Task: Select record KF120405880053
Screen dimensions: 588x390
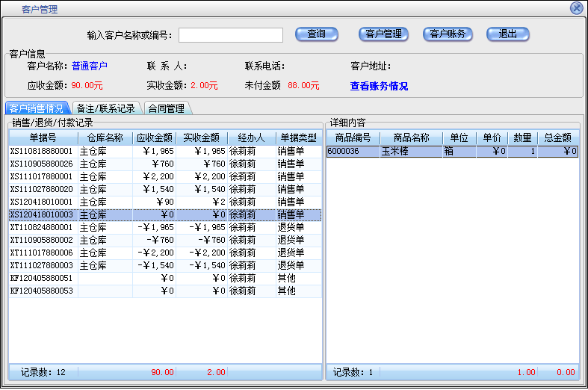Action: (x=42, y=291)
